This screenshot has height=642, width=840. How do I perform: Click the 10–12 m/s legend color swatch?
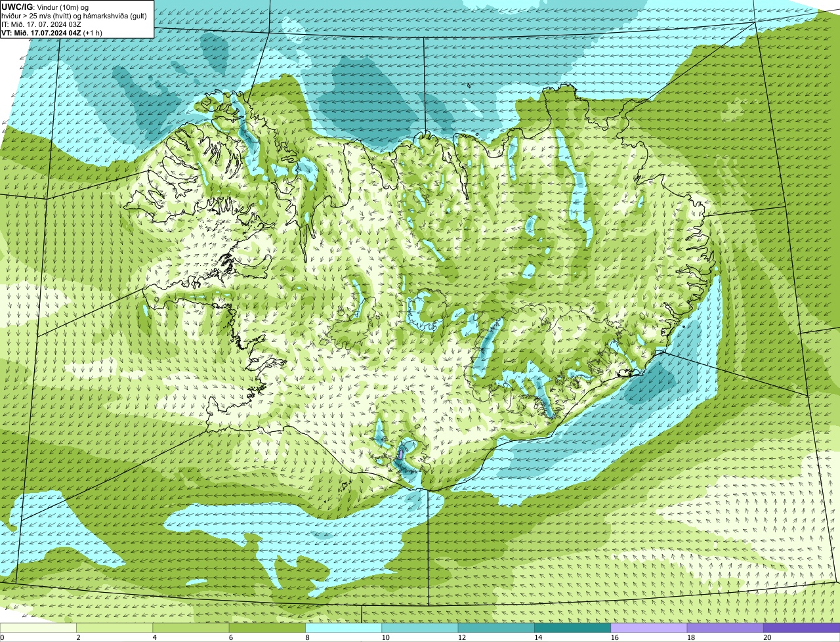(420, 628)
